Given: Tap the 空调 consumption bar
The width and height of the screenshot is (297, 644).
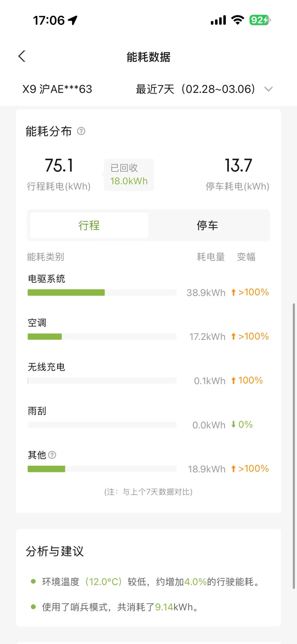Looking at the screenshot, I should [x=45, y=337].
